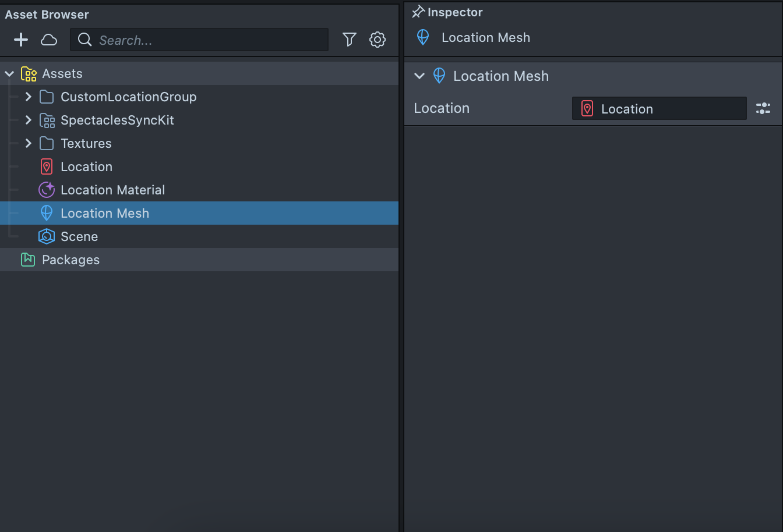This screenshot has width=783, height=532.
Task: Click the filter funnel icon
Action: pyautogui.click(x=349, y=40)
